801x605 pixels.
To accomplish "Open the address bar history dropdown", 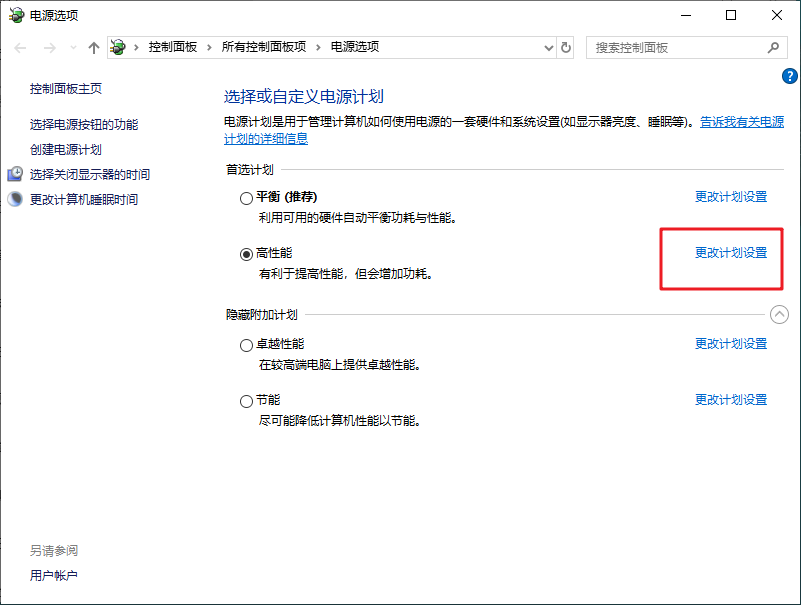I will click(x=549, y=48).
